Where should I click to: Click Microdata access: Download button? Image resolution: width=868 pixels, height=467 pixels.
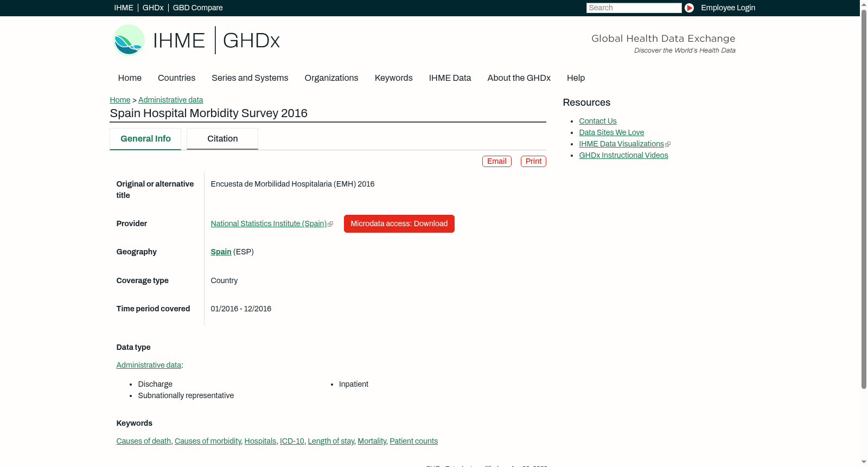399,223
